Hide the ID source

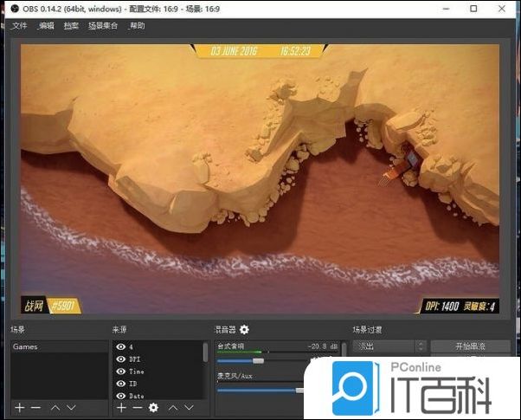click(120, 384)
